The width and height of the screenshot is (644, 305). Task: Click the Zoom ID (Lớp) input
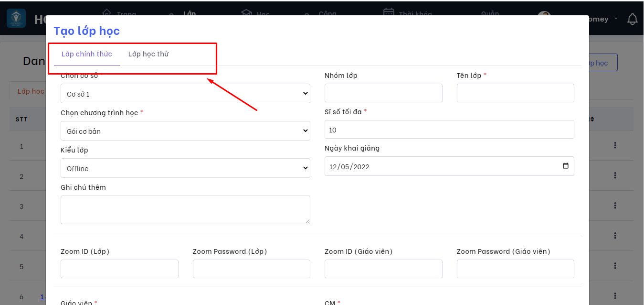(119, 269)
